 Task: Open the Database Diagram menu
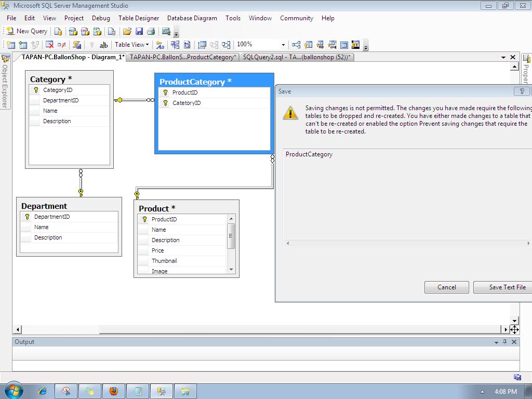click(192, 18)
